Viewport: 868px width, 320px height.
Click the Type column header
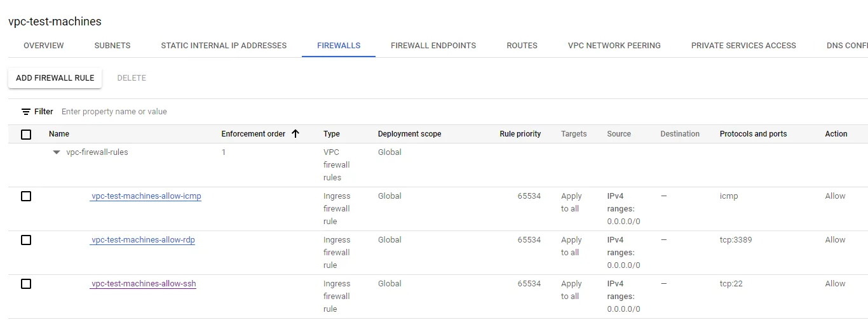click(332, 134)
